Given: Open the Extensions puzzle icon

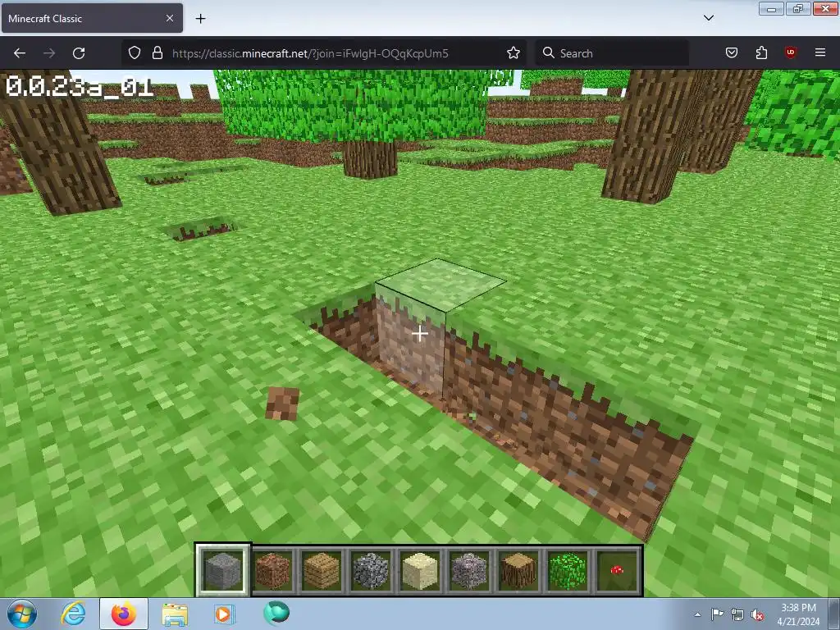Looking at the screenshot, I should click(761, 53).
